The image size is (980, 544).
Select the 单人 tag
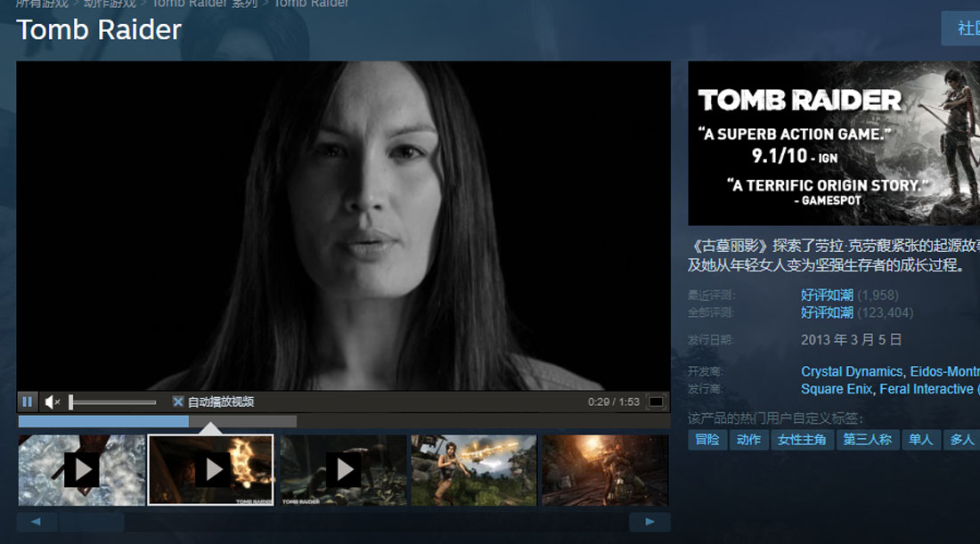click(920, 440)
